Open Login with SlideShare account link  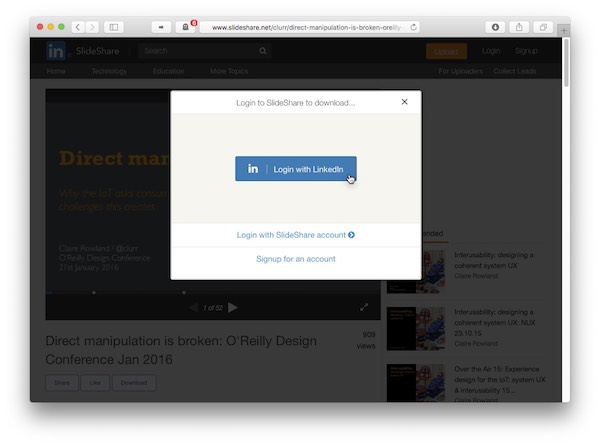coord(295,235)
